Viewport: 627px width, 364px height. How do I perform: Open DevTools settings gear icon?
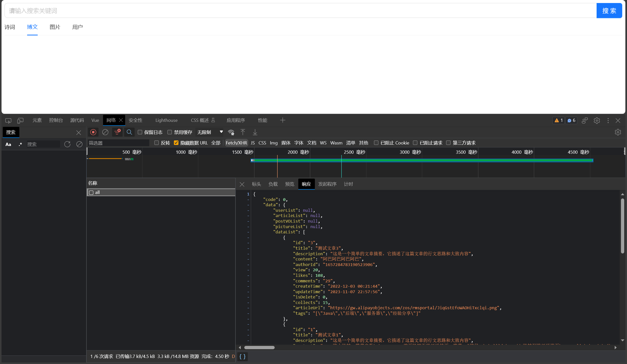(x=597, y=121)
